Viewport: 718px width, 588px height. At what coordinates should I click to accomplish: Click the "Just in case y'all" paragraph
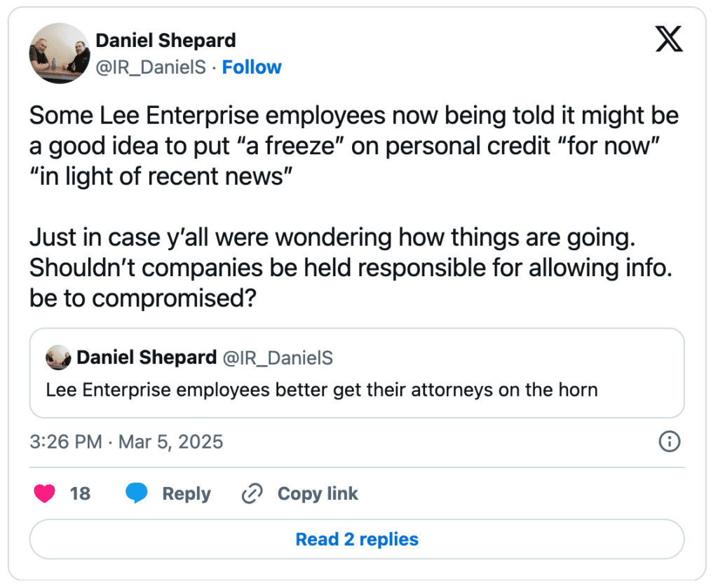pyautogui.click(x=351, y=268)
